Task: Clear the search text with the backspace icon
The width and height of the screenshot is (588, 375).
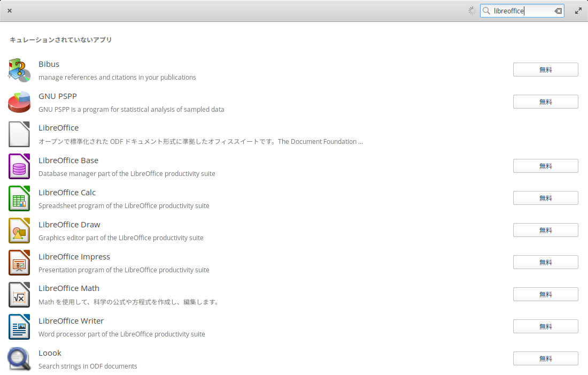Action: (558, 11)
